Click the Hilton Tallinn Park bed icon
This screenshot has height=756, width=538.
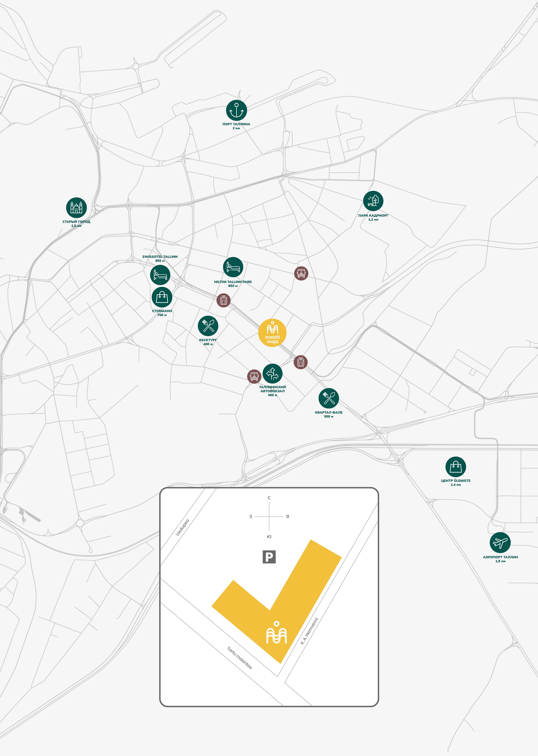[x=233, y=267]
